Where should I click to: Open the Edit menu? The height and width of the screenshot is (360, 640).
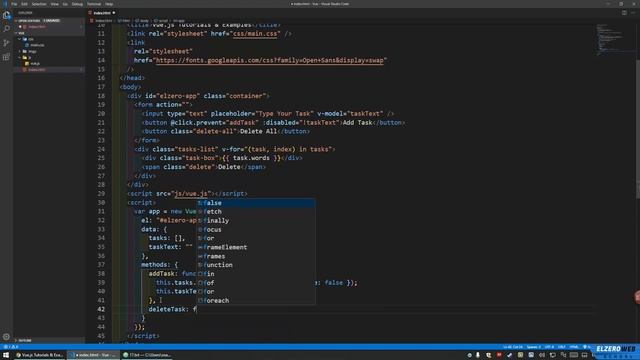click(24, 4)
